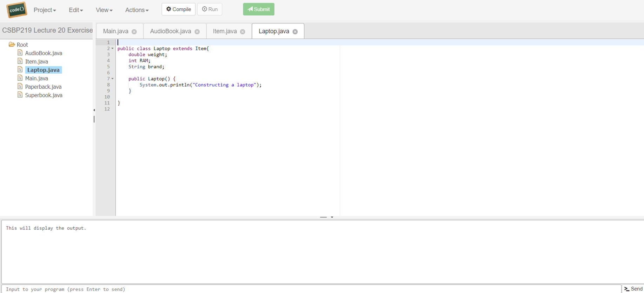Click the file icon beside Paperback.java
The width and height of the screenshot is (644, 293).
(20, 87)
